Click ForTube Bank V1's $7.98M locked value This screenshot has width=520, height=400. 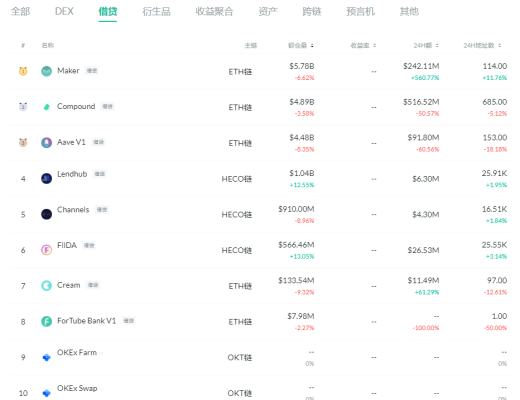301,316
